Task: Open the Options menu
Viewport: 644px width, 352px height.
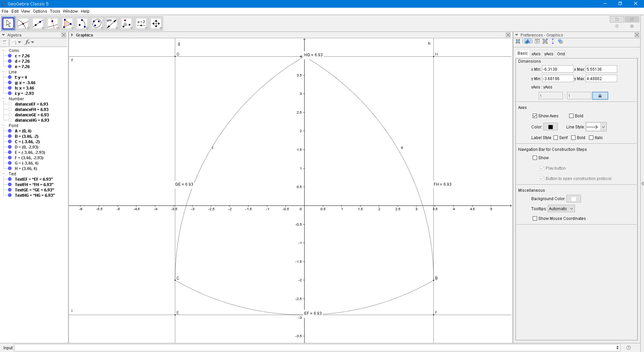Action: pos(40,11)
